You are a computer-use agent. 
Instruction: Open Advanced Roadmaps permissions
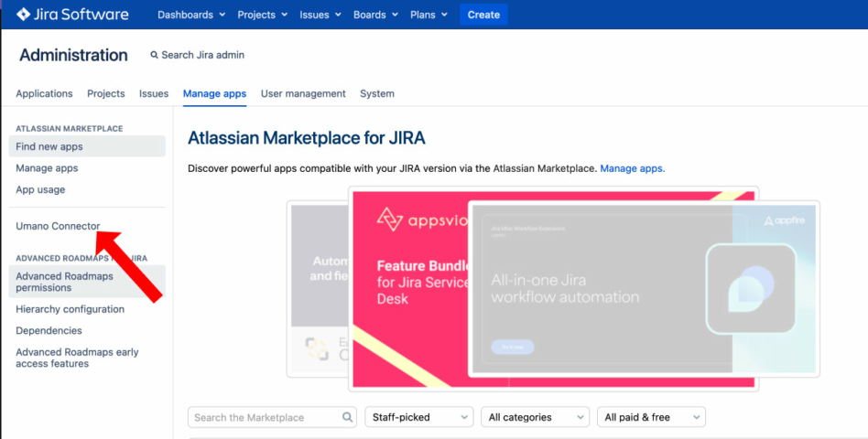click(x=87, y=282)
